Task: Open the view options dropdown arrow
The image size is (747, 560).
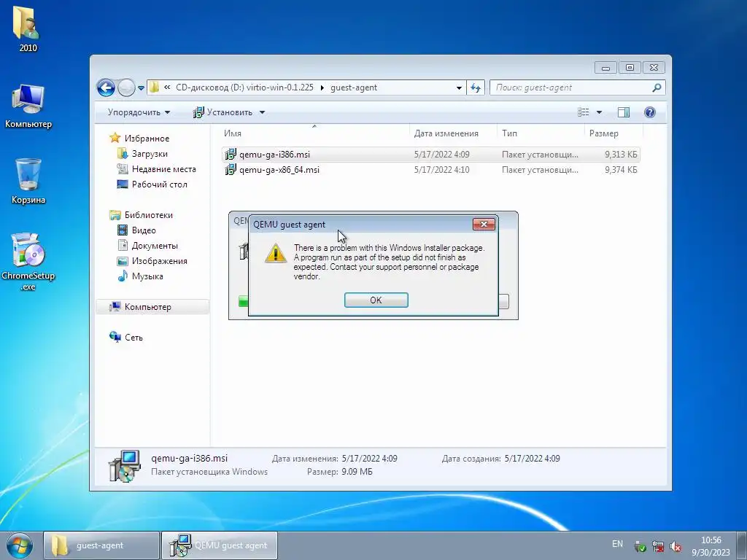Action: tap(600, 112)
